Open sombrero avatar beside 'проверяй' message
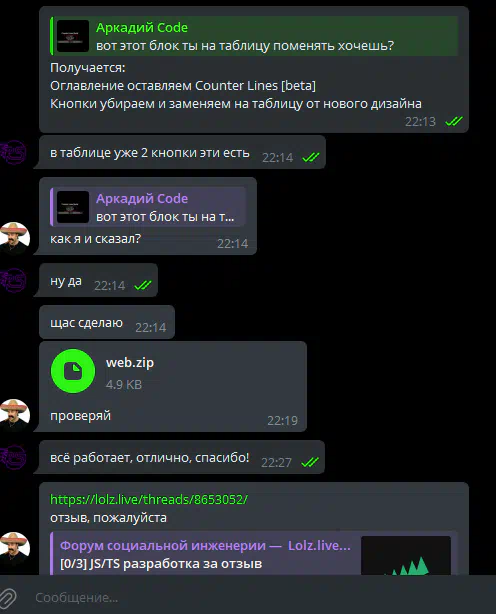This screenshot has height=614, width=496. [x=14, y=414]
